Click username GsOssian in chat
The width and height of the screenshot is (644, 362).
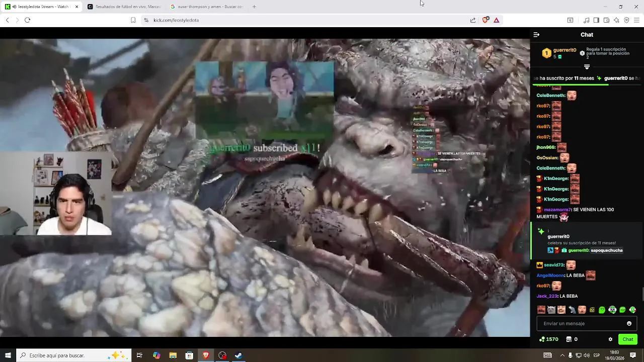coord(547,158)
